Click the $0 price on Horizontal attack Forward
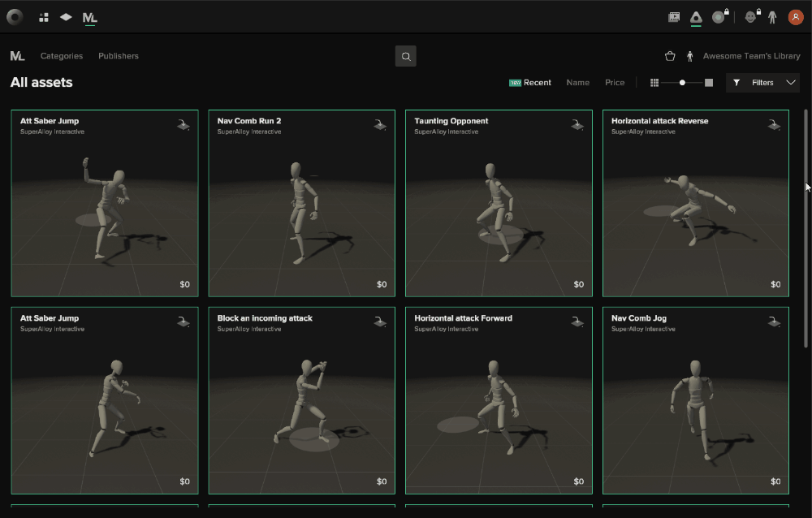This screenshot has width=812, height=518. coord(578,481)
